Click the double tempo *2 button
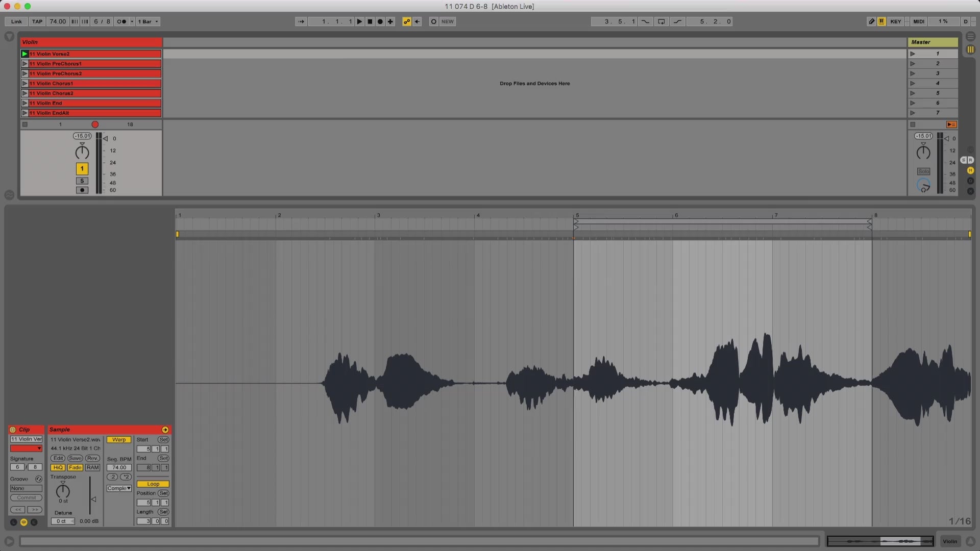The width and height of the screenshot is (980, 551). 126,477
